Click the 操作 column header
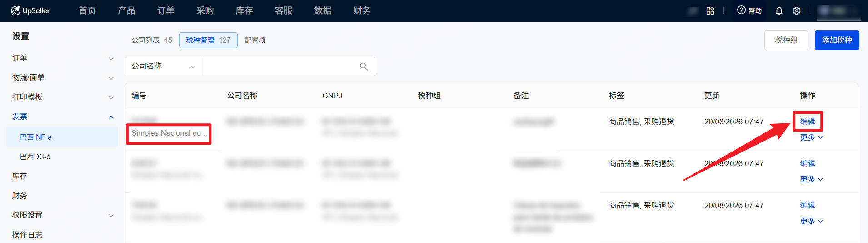Screen dimensions: 868x243 tap(807, 96)
